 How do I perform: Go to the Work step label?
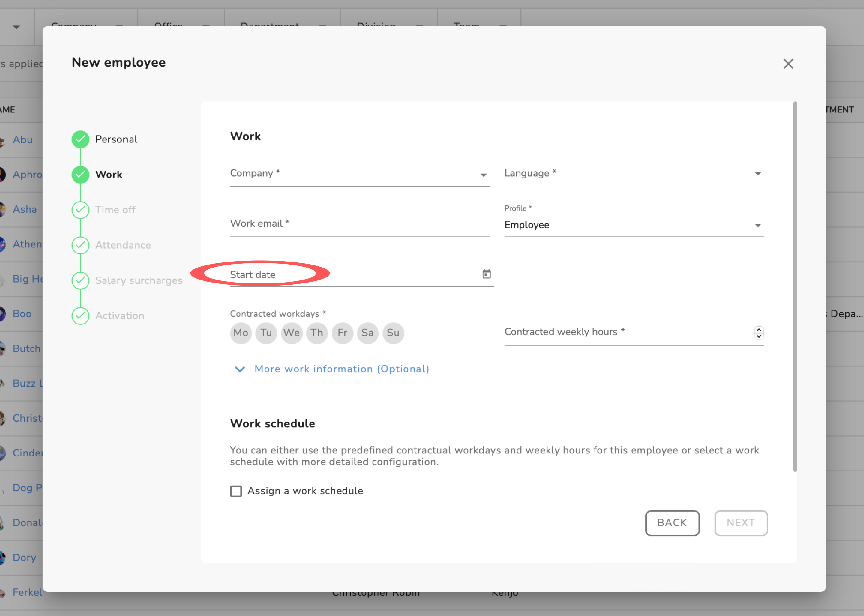coord(109,175)
